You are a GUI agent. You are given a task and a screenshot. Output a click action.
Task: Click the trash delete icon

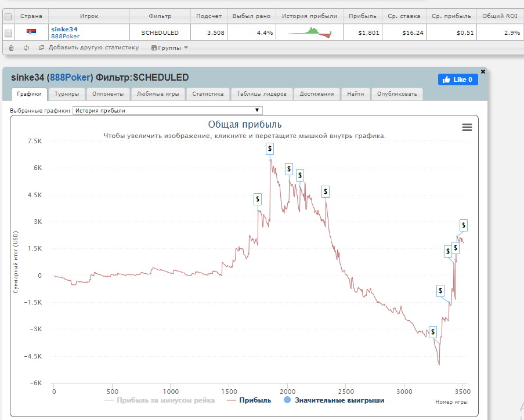(11, 48)
